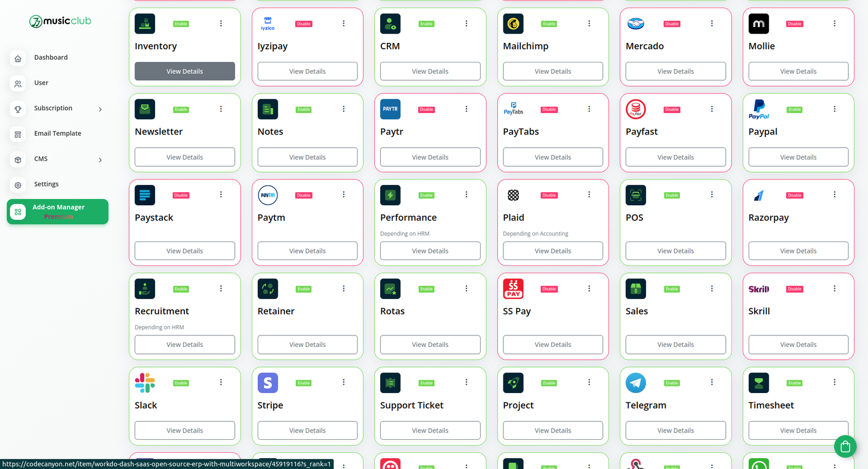
Task: Click the Telegram logo icon
Action: (x=636, y=383)
